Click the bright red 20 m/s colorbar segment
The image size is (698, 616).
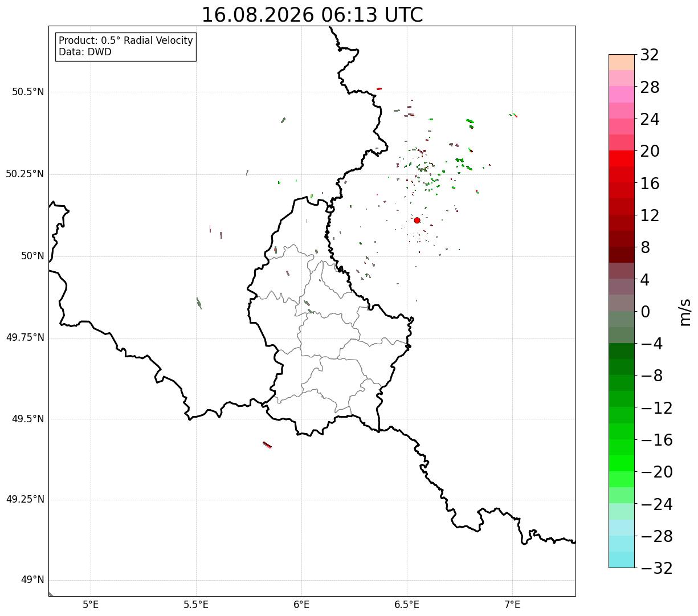(621, 158)
